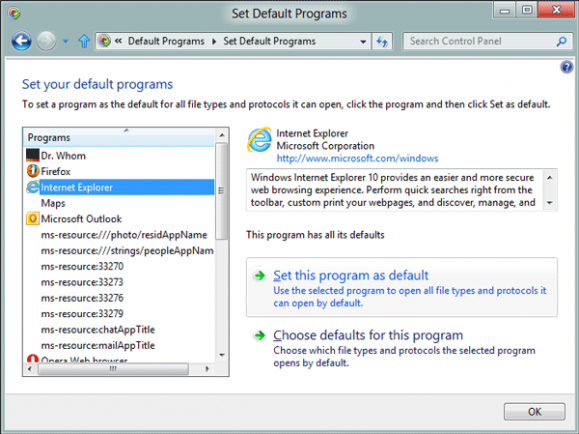This screenshot has width=579, height=434.
Task: Click the large Internet Explorer logo in details
Action: point(259,140)
